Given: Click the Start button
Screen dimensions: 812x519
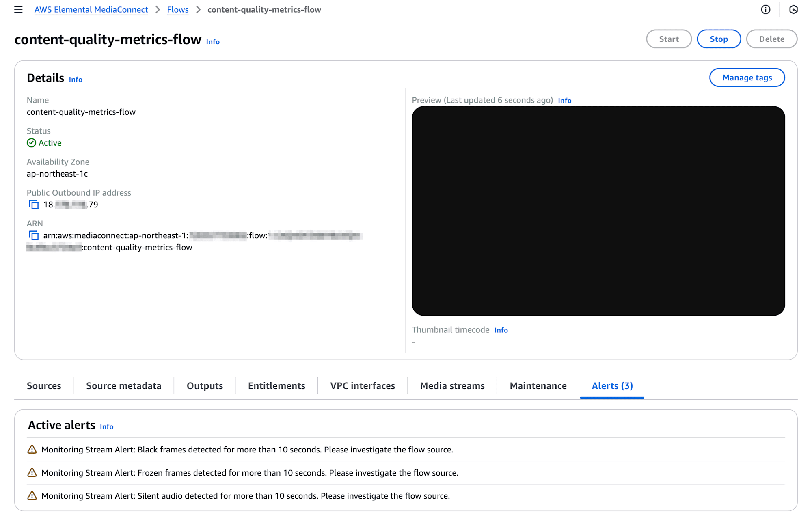Looking at the screenshot, I should pos(668,38).
